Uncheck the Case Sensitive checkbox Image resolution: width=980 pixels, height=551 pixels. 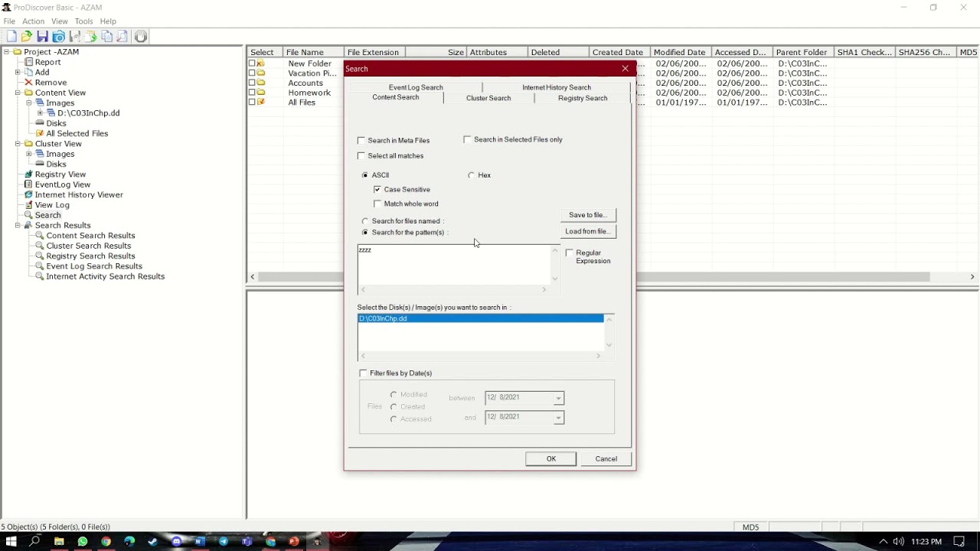377,189
